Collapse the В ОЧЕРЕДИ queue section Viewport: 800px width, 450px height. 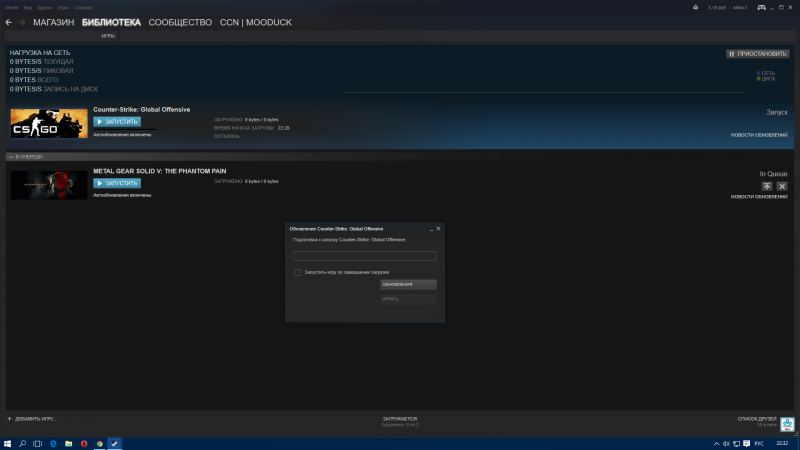[11, 157]
